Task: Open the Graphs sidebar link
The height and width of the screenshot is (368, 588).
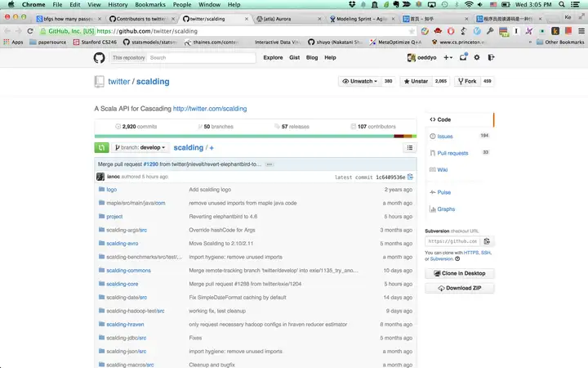Action: (446, 209)
